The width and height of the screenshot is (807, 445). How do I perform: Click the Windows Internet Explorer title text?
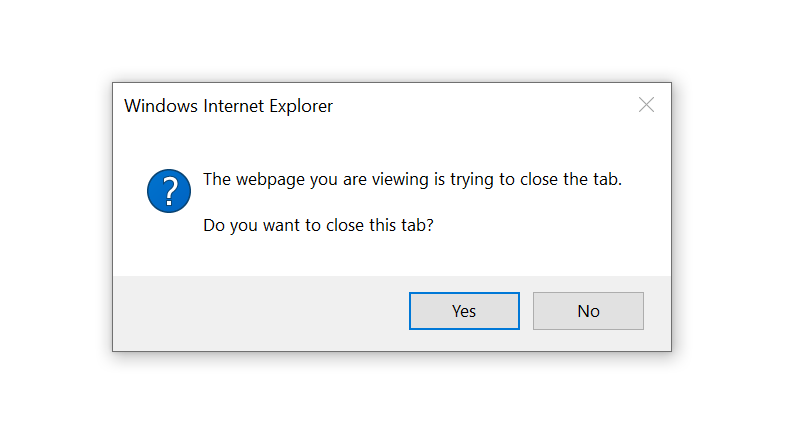coord(229,106)
